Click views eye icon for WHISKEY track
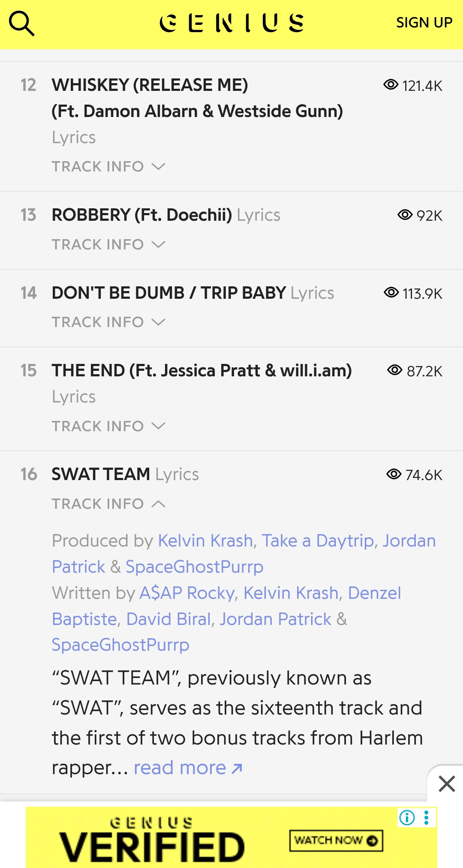 coord(391,85)
